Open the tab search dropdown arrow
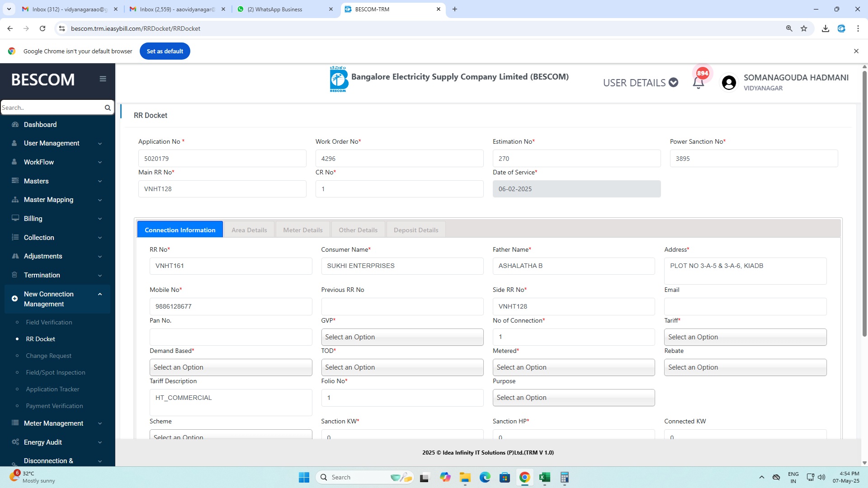Image resolution: width=868 pixels, height=488 pixels. coord(9,9)
